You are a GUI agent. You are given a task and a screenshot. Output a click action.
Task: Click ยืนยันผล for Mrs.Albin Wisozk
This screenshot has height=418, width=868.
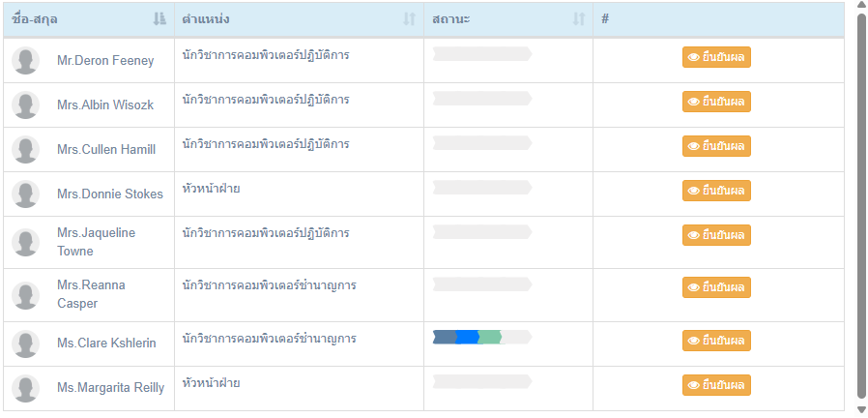point(716,102)
